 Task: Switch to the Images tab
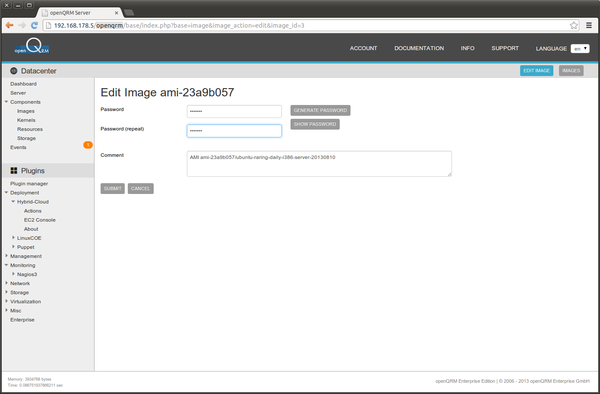pyautogui.click(x=571, y=70)
